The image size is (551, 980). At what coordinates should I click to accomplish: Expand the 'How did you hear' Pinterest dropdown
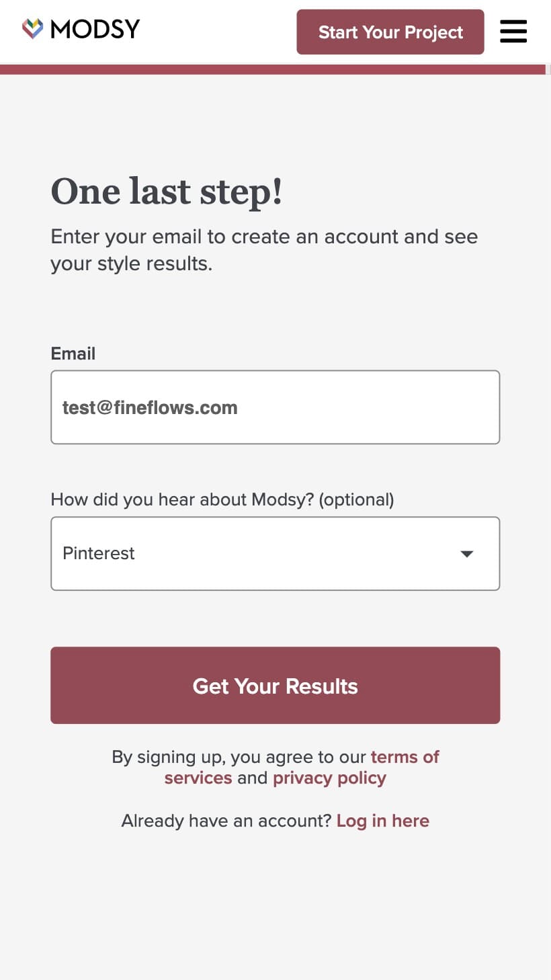[275, 554]
